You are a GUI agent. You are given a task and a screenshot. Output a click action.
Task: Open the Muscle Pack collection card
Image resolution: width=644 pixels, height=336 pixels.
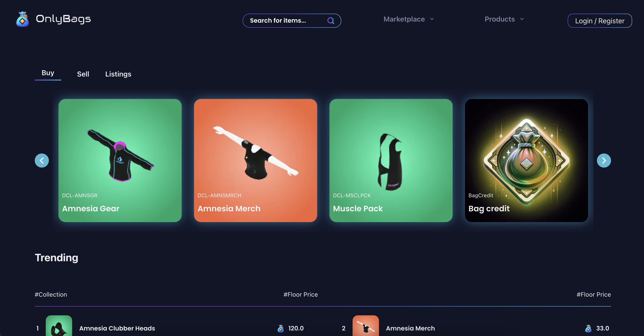pyautogui.click(x=391, y=161)
